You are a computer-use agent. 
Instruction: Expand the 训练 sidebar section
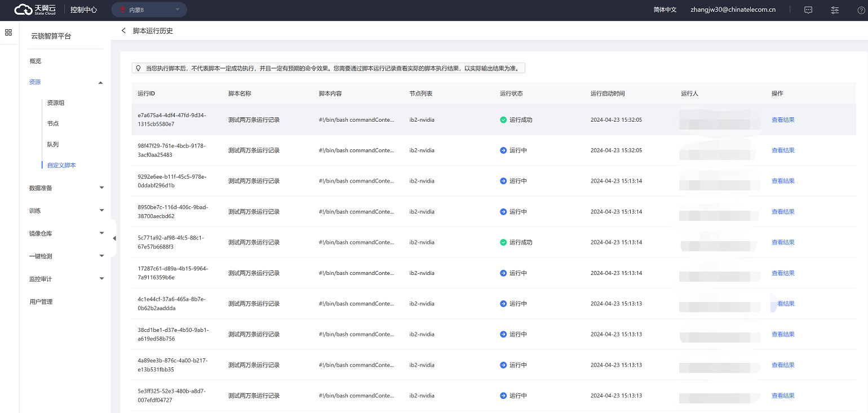101,211
